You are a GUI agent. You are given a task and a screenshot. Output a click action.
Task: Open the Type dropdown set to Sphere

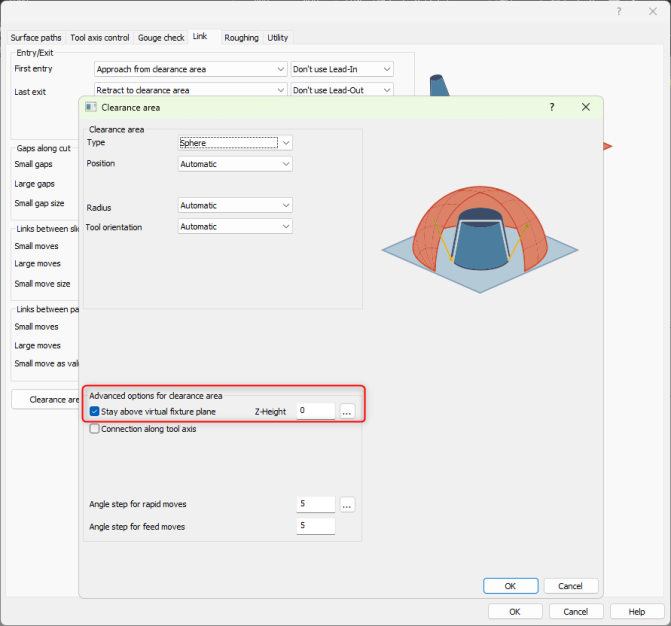coord(235,143)
